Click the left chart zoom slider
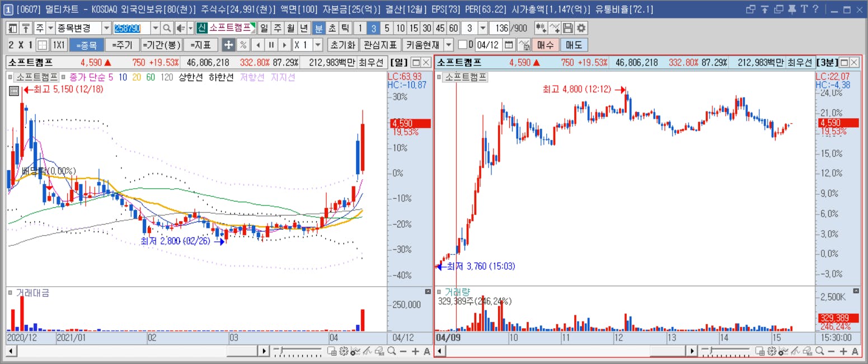868x364 pixels. pyautogui.click(x=298, y=351)
